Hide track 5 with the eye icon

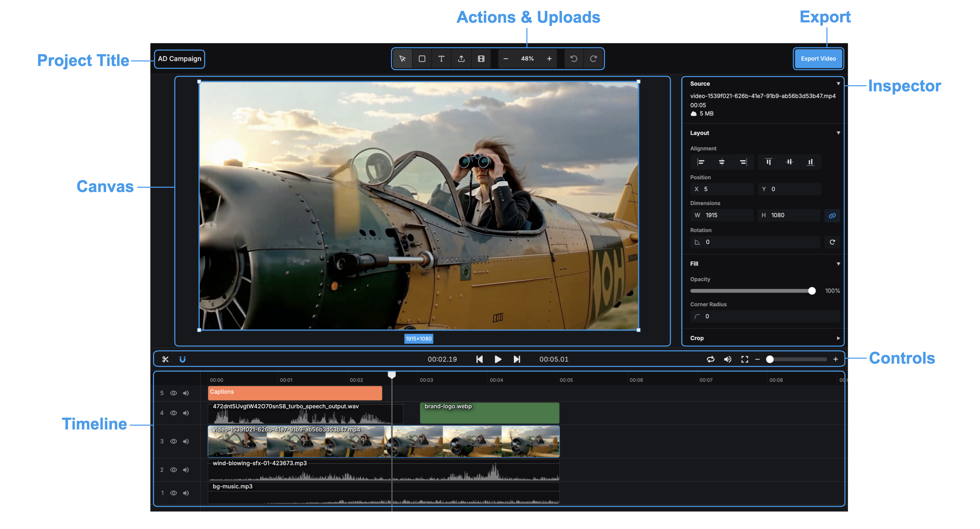[x=173, y=393]
